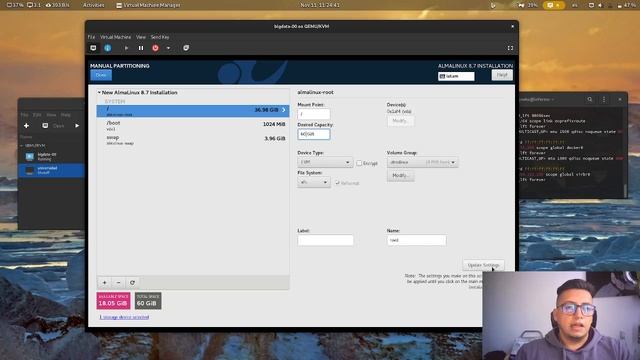Click the run arrow in Manager window toolbar
This screenshot has height=360, width=640.
(77, 126)
